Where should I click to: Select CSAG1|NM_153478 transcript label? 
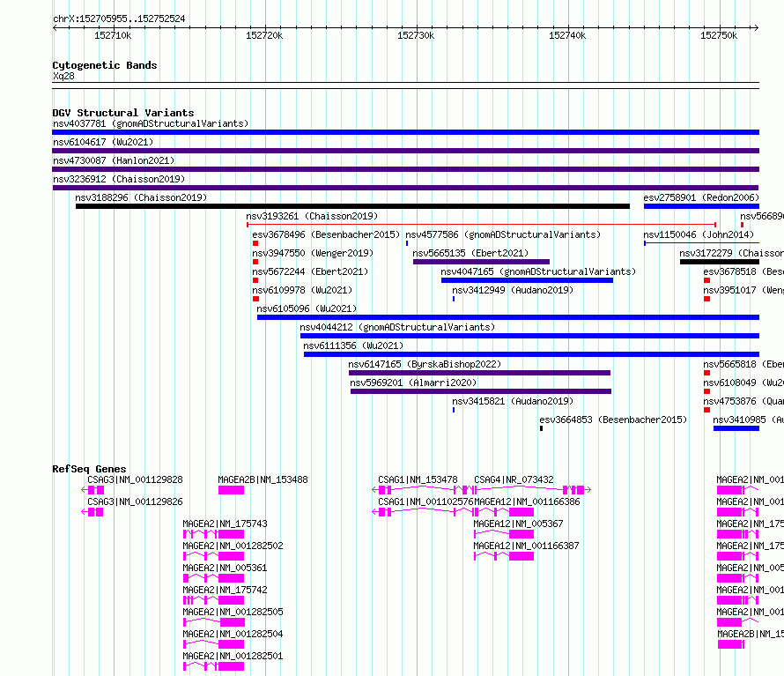[x=418, y=479]
